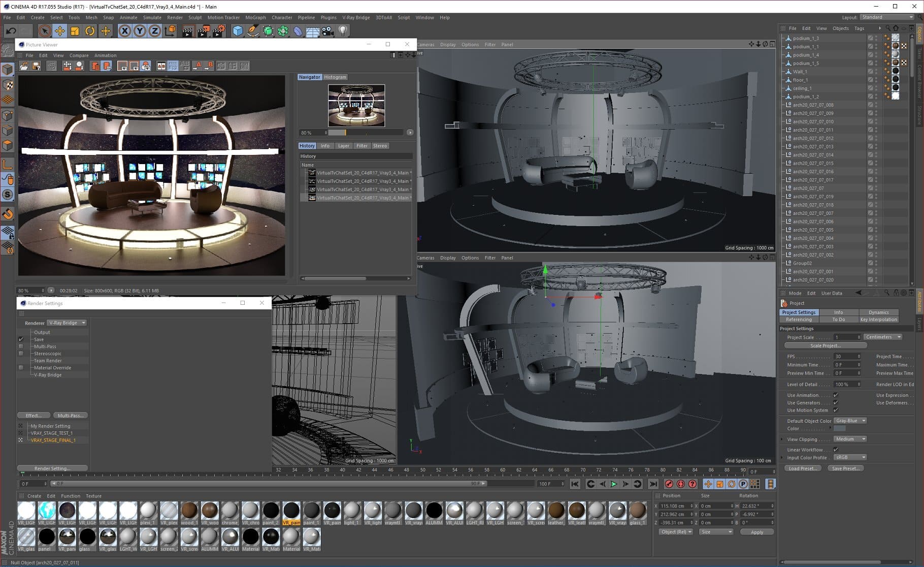
Task: Toggle the Linear Workflow checkbox
Action: [836, 450]
